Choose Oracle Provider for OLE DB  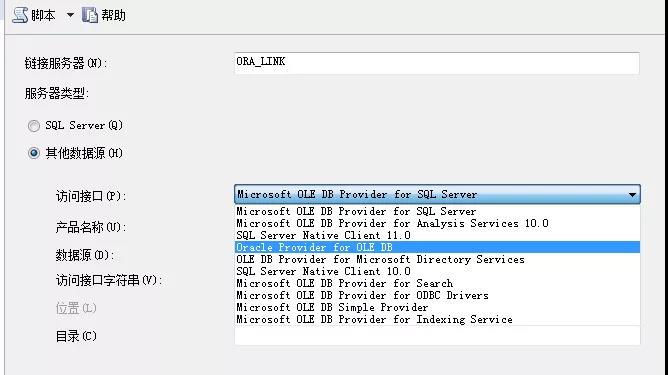click(x=437, y=247)
